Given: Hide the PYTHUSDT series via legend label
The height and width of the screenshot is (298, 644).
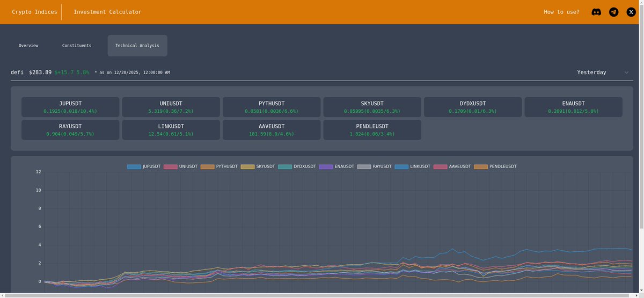Looking at the screenshot, I should [x=227, y=166].
